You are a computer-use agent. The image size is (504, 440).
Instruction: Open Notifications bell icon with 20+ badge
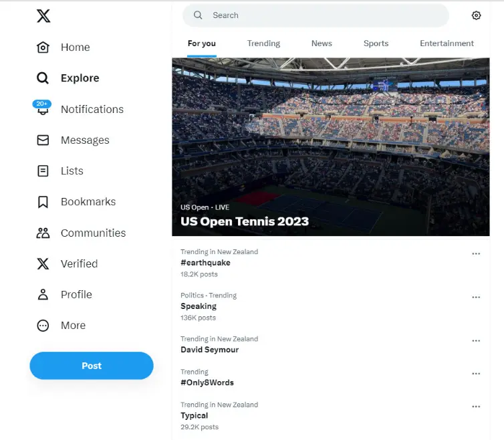43,110
